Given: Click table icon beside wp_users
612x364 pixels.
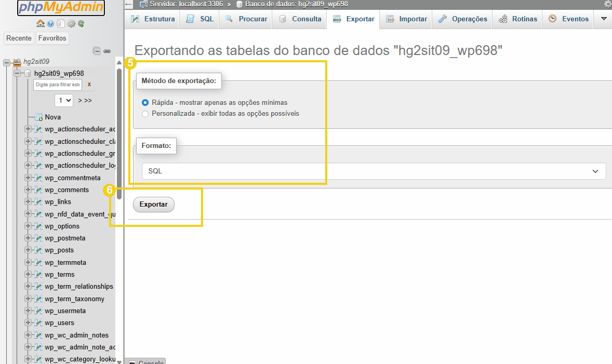Looking at the screenshot, I should coord(38,322).
